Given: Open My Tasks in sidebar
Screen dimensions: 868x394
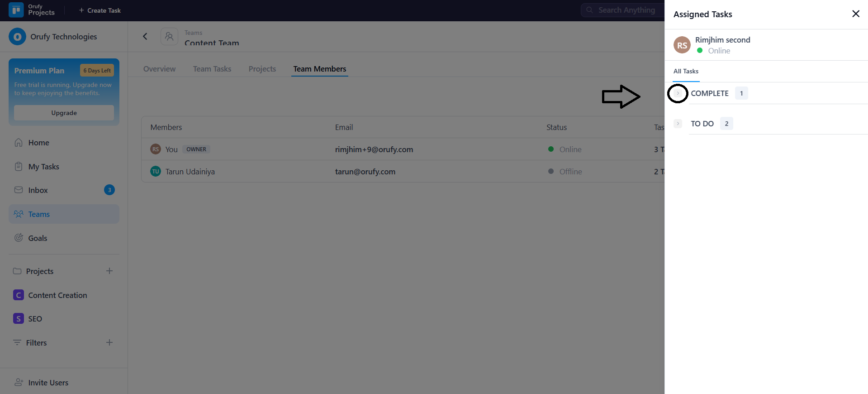Looking at the screenshot, I should click(x=43, y=167).
